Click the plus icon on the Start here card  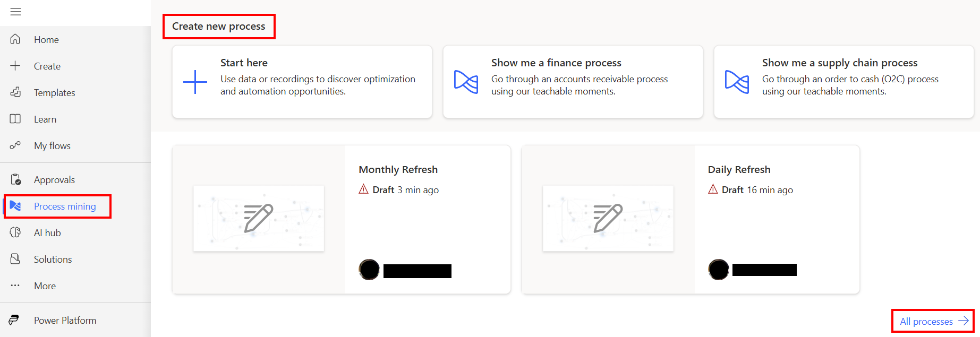click(195, 82)
